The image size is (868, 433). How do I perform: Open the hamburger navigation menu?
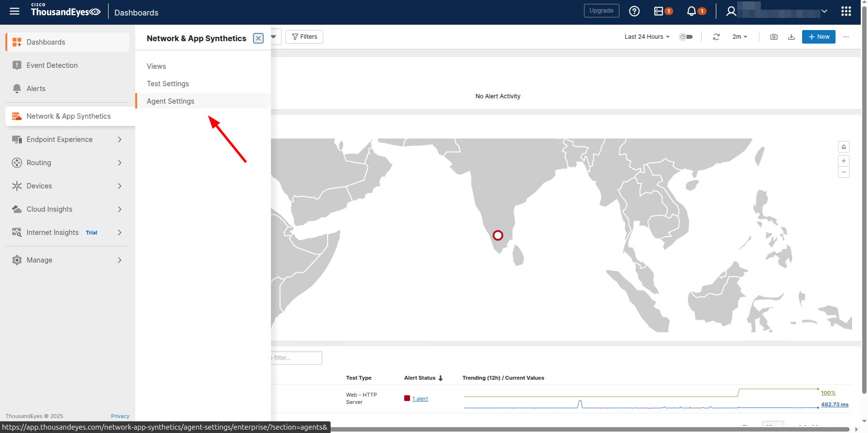(15, 11)
